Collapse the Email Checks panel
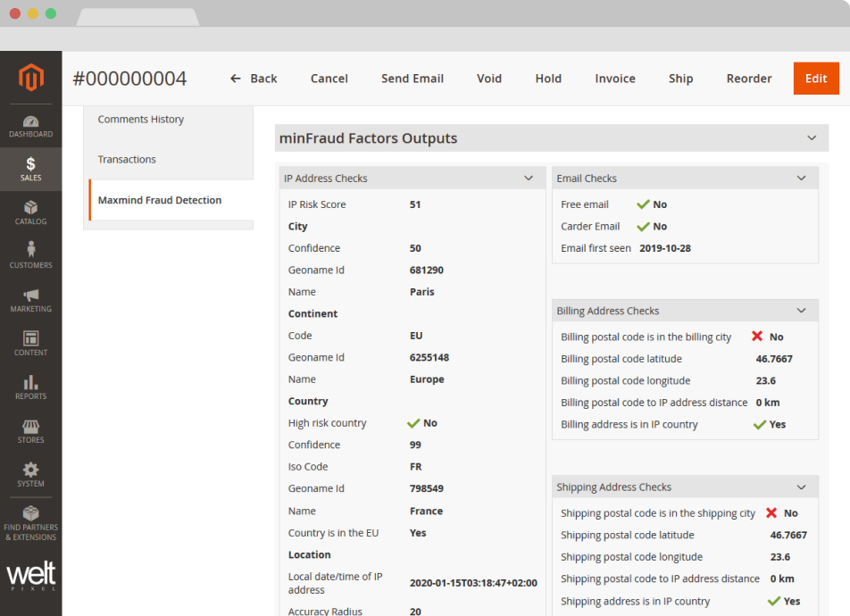 tap(801, 179)
